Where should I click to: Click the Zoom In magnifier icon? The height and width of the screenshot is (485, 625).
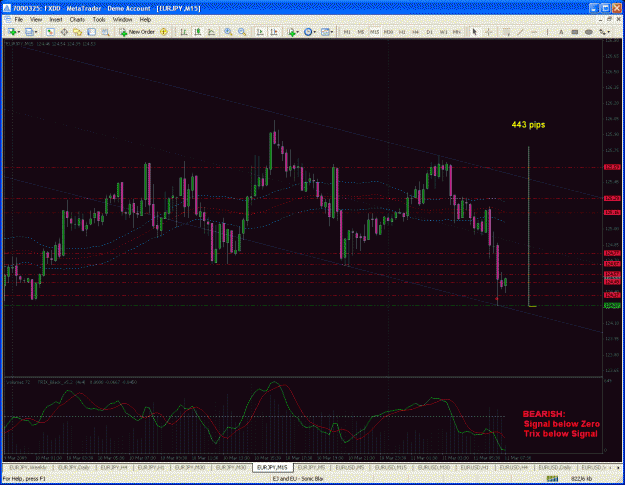228,32
